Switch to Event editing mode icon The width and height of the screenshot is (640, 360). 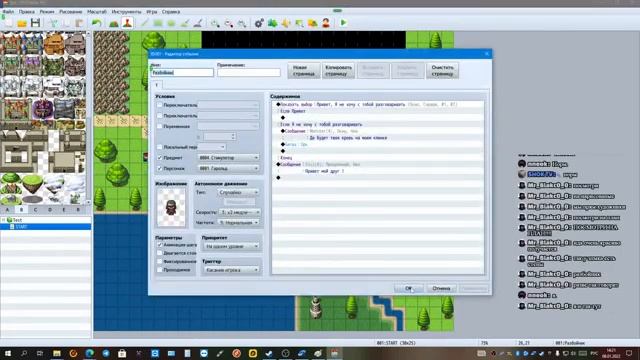click(127, 23)
